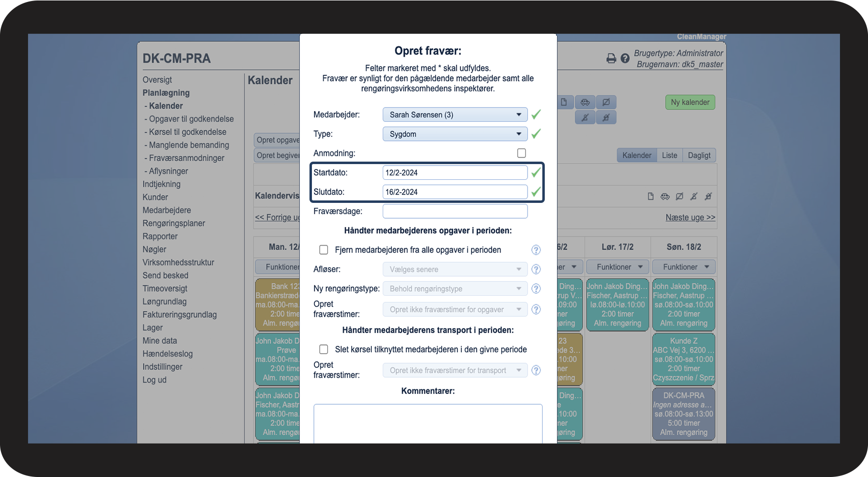Open Behold rengøringstype dropdown
Screen dimensions: 868x477
[455, 289]
